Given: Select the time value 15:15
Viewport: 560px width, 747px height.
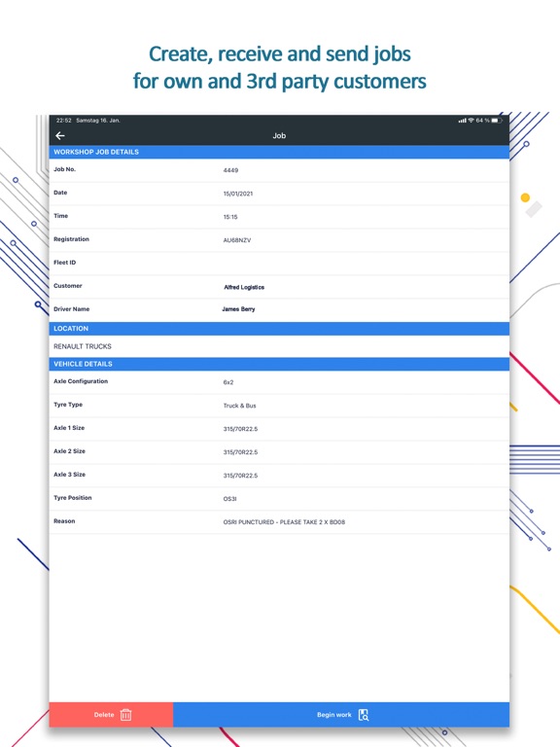Looking at the screenshot, I should (x=230, y=217).
